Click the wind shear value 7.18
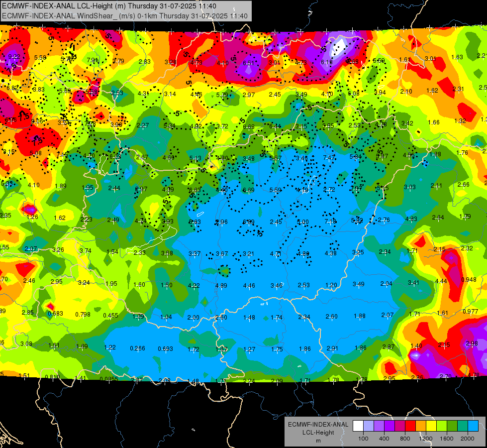This screenshot has width=487, height=448. coord(330,221)
